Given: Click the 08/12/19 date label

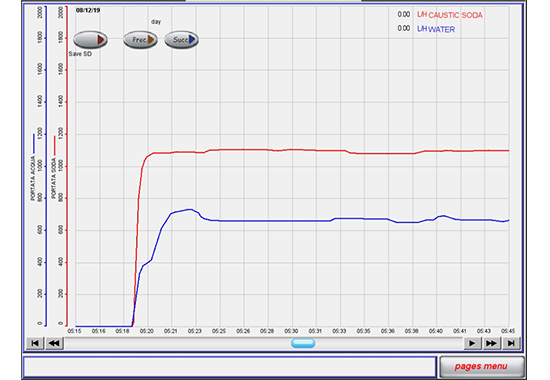Looking at the screenshot, I should [88, 11].
